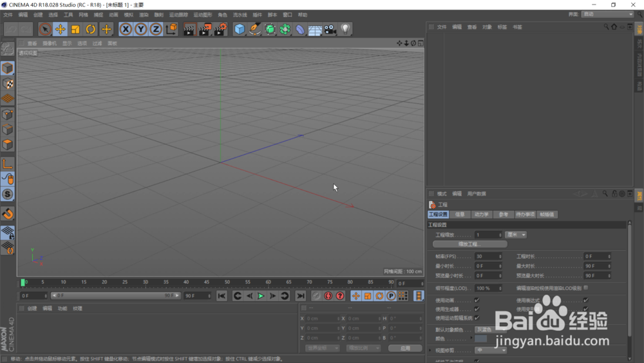This screenshot has height=363, width=644.
Task: Open the array modeling object icon
Action: 285,29
